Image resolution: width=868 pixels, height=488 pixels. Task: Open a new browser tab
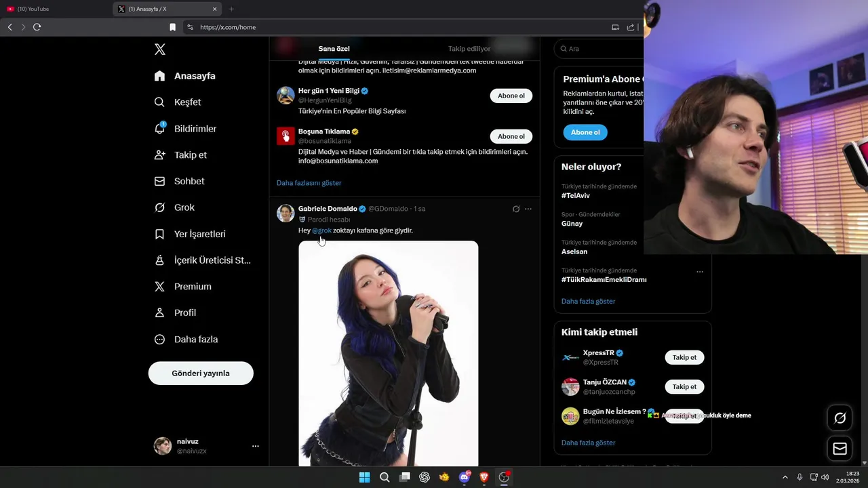[x=231, y=9]
